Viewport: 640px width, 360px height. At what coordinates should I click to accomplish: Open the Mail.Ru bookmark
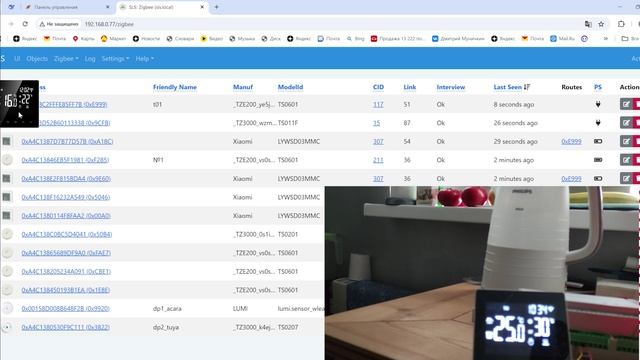coord(562,38)
